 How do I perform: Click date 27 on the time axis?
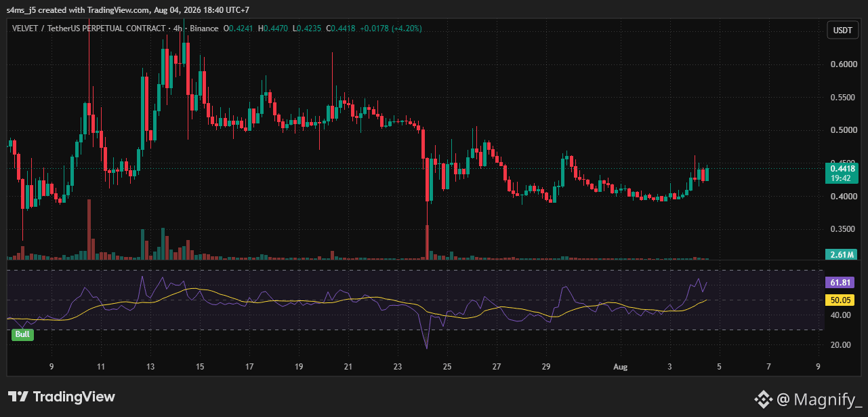(497, 367)
